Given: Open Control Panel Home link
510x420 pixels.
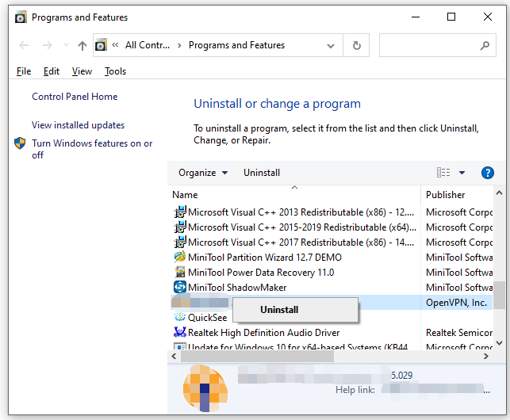Looking at the screenshot, I should (x=75, y=97).
